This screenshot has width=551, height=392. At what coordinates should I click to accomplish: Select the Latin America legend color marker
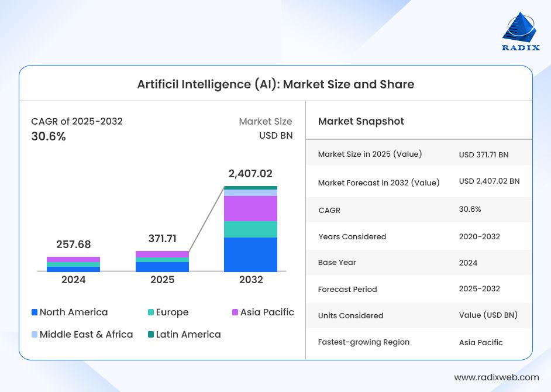pos(151,334)
